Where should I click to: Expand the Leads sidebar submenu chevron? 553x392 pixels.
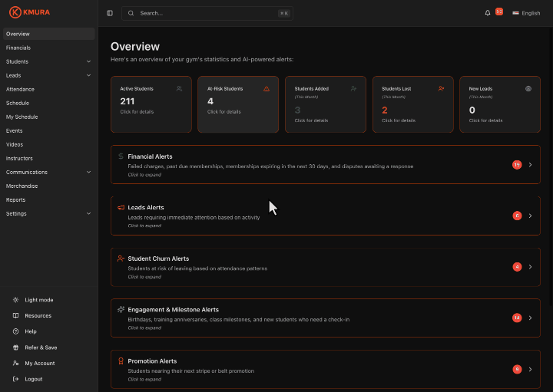click(88, 75)
